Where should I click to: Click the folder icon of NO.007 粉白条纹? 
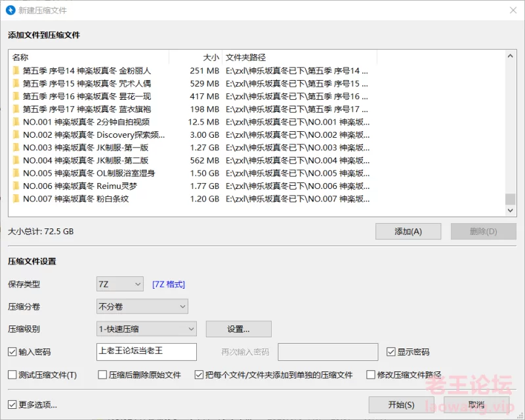coord(14,199)
